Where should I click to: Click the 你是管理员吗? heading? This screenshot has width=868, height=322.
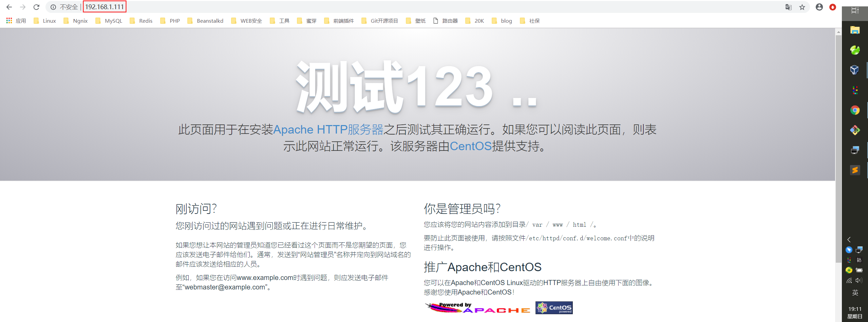click(x=462, y=209)
